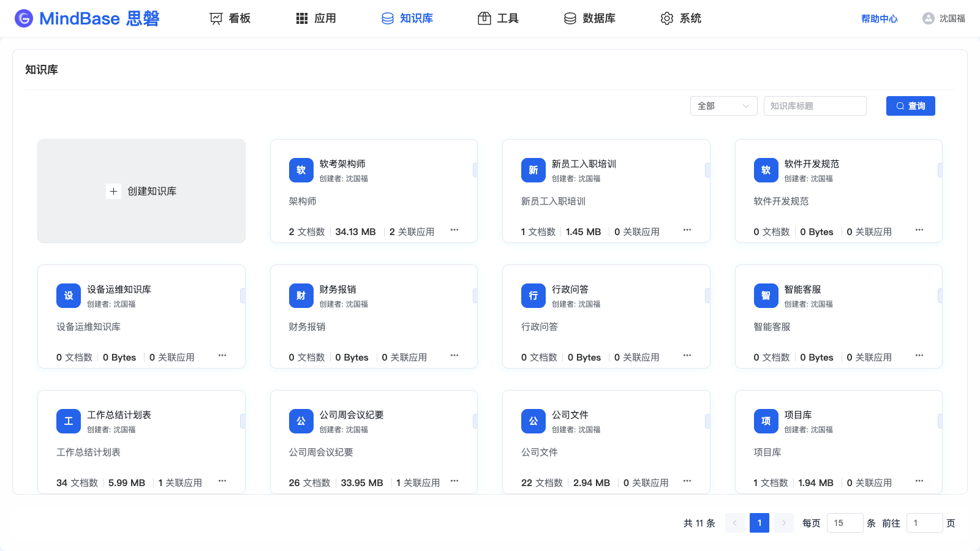Viewport: 980px width, 551px height.
Task: Open the 行政问答 card icon
Action: click(533, 296)
